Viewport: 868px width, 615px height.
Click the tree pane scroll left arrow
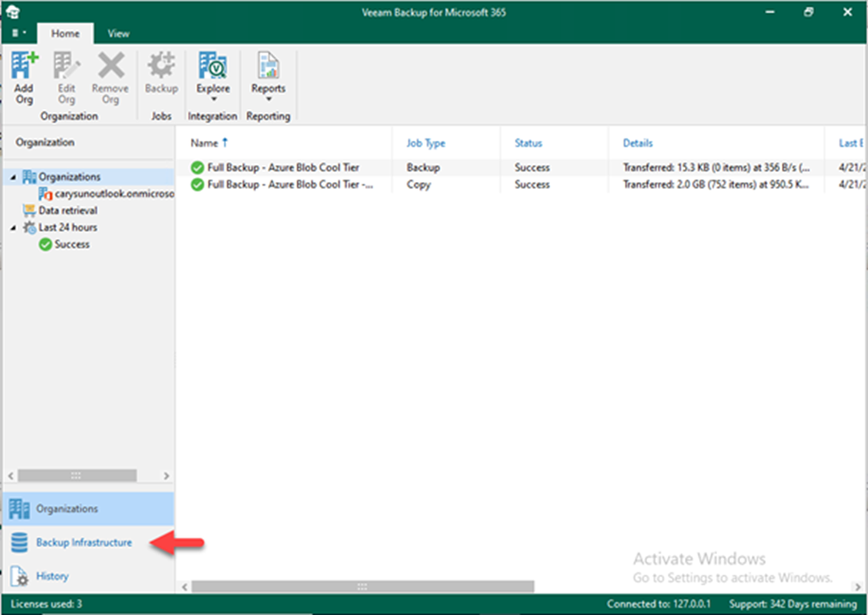[10, 476]
